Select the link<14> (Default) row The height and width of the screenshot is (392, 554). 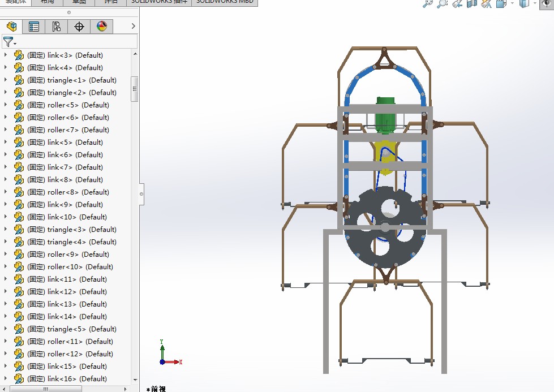pyautogui.click(x=67, y=316)
